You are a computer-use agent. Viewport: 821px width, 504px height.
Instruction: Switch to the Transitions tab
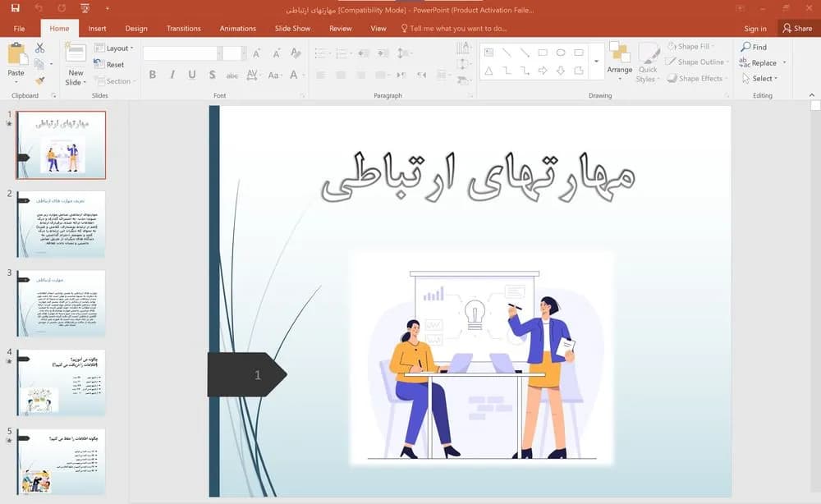coord(184,28)
